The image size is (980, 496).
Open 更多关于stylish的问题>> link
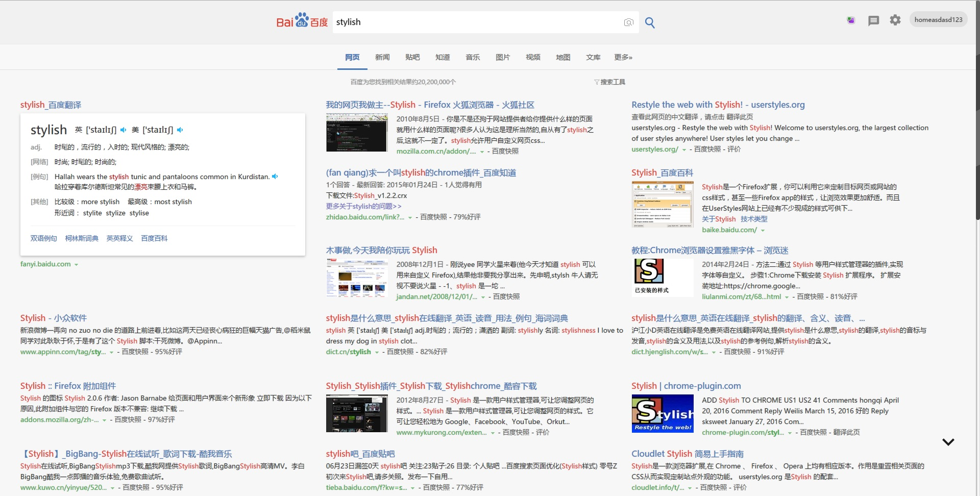tap(363, 206)
